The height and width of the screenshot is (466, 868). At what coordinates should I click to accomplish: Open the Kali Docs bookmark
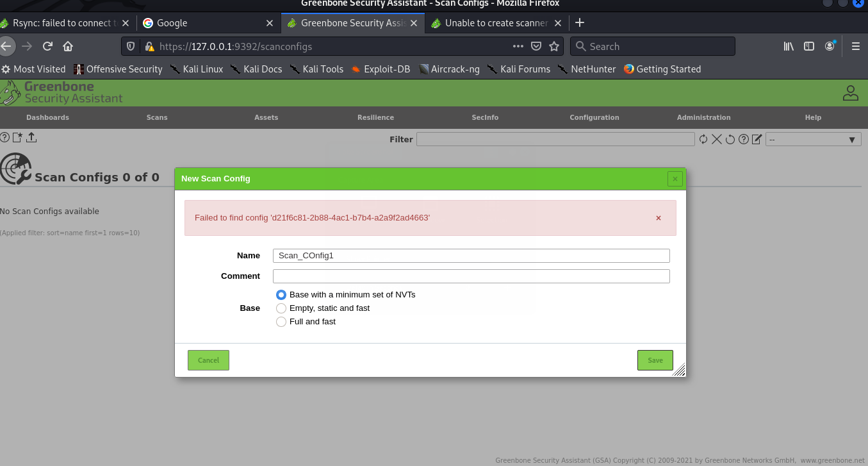(256, 69)
